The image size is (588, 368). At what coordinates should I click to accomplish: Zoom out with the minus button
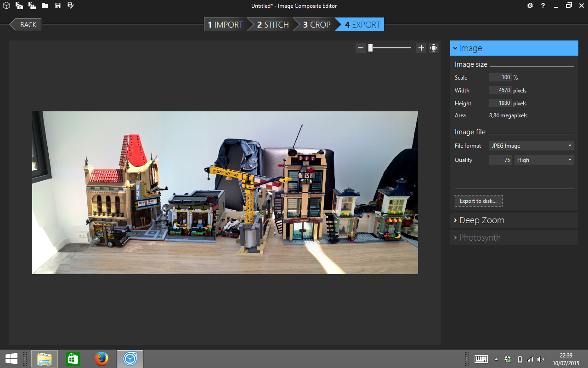click(x=361, y=48)
